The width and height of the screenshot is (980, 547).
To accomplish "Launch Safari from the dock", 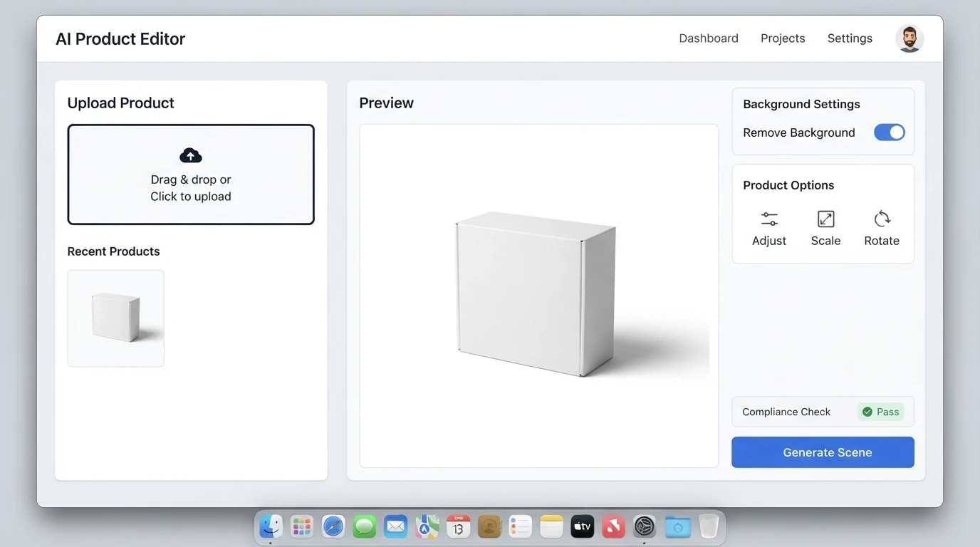I will click(x=333, y=527).
